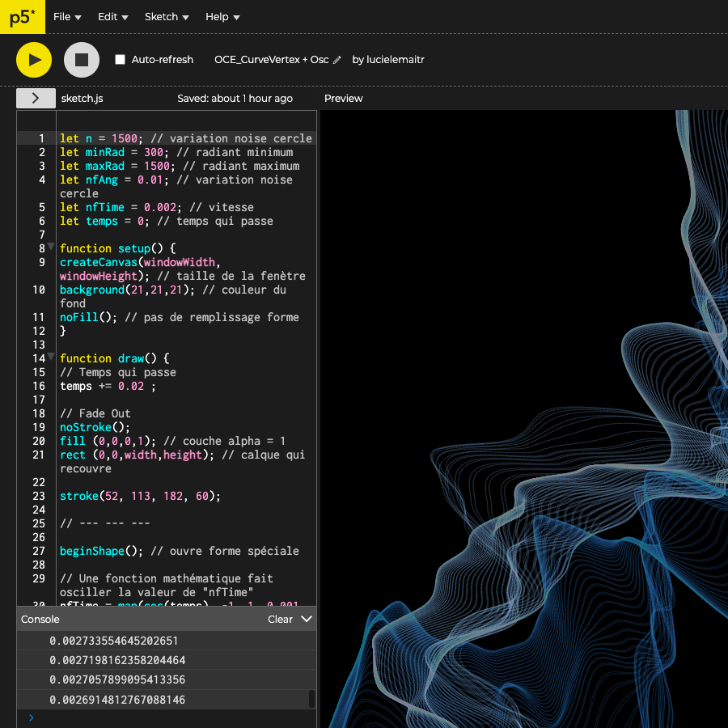The image size is (728, 728).
Task: Click the p5* logo home icon
Action: (22, 17)
